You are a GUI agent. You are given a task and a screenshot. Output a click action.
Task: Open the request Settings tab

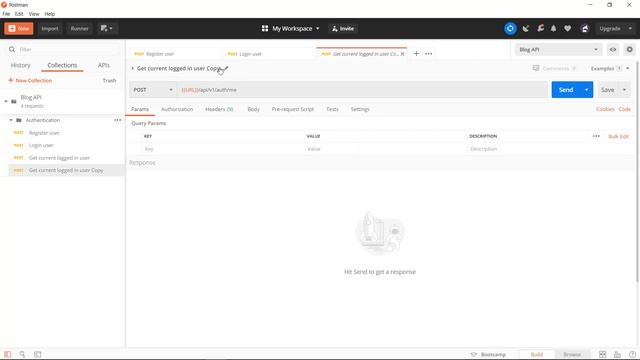[360, 109]
